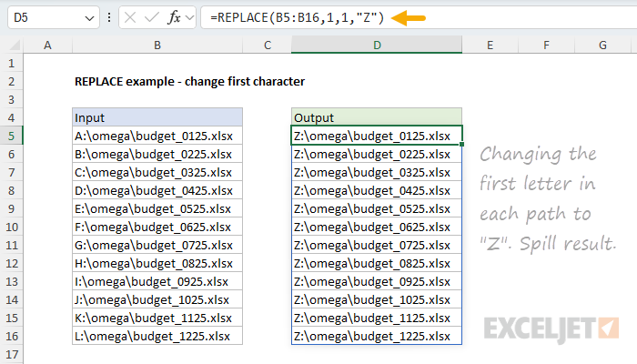This screenshot has height=364, width=637.
Task: Click the 'Output' header cell
Action: pos(377,117)
